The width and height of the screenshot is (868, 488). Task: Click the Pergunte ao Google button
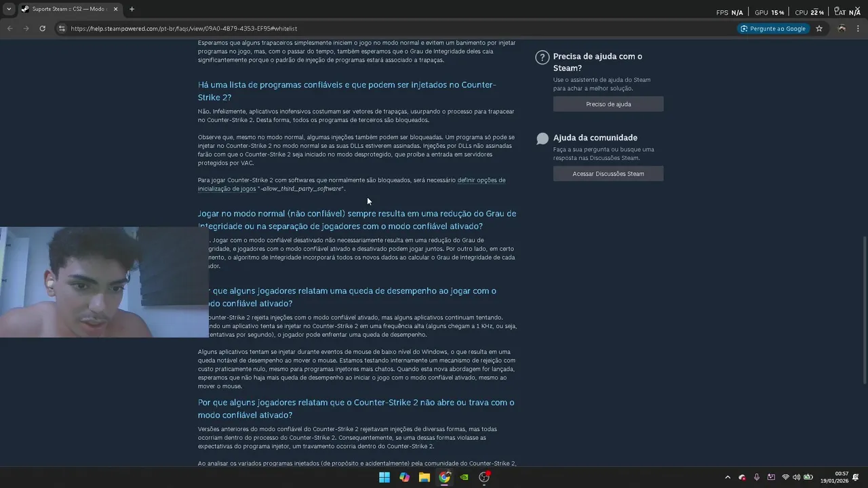[x=773, y=28]
